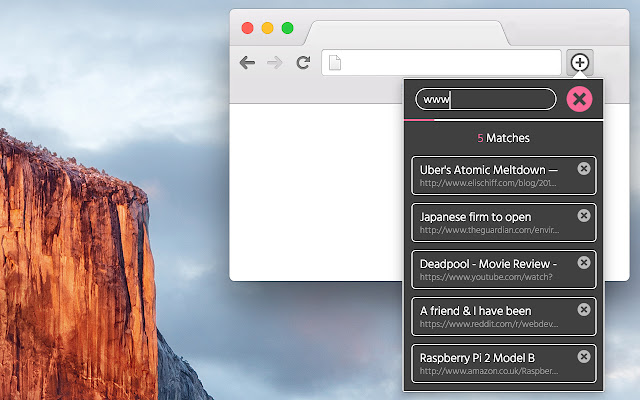Click the amazon.co.uk URL text

(x=489, y=371)
